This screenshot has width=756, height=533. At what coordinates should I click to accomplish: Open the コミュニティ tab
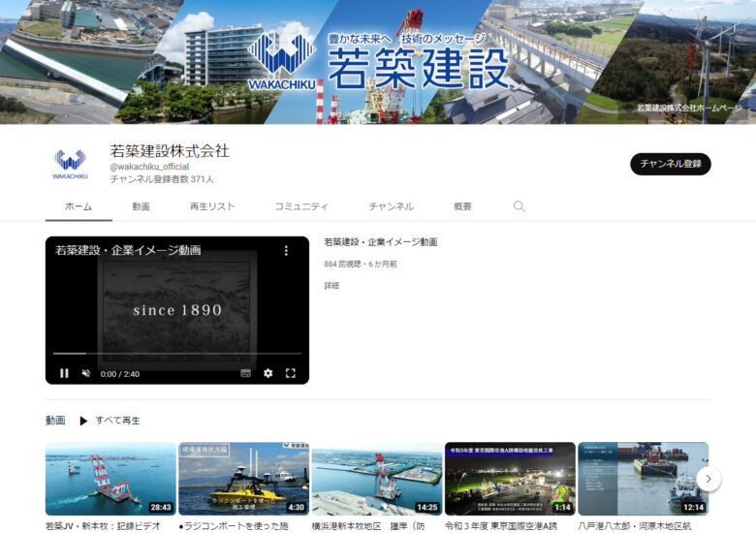point(301,206)
